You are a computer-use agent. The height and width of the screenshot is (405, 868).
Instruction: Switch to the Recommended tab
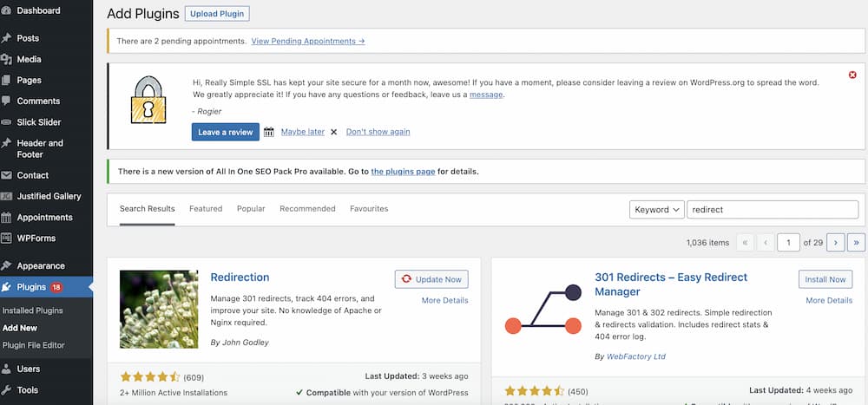(x=307, y=209)
